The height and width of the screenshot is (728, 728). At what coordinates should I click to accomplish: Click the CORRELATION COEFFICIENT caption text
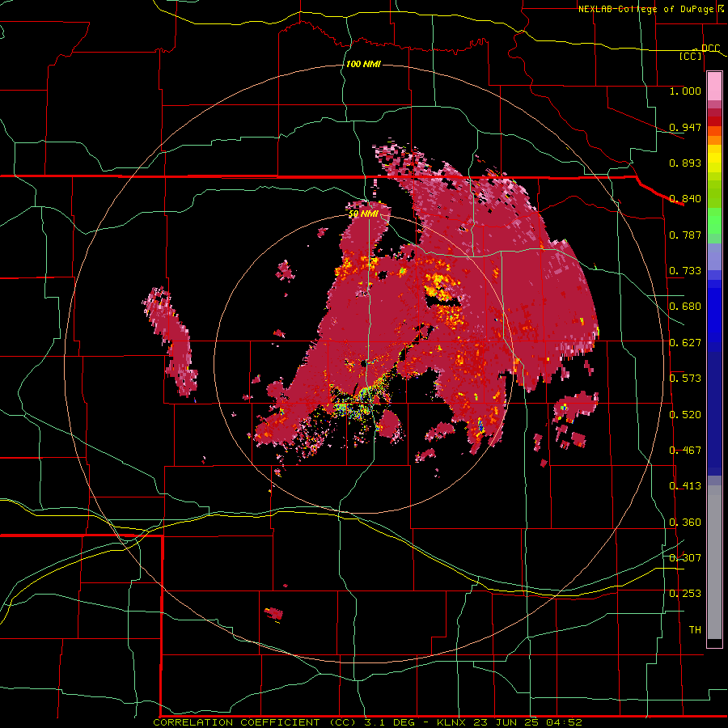coord(236,722)
